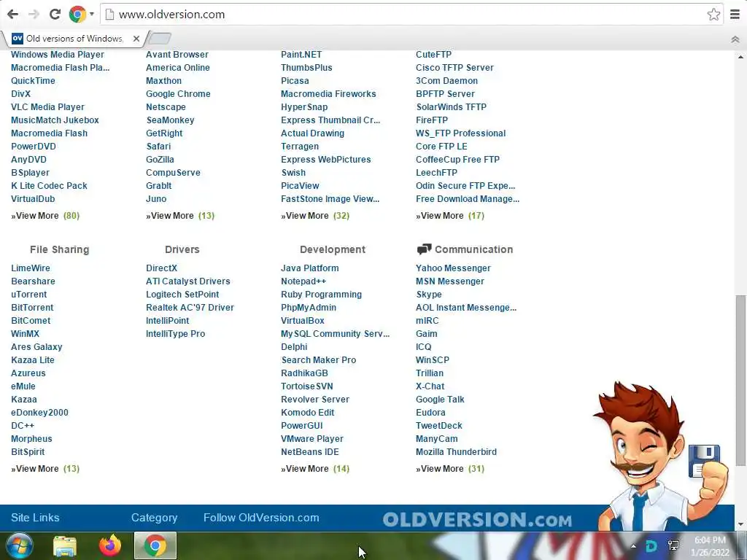The height and width of the screenshot is (560, 747).
Task: Open the ATI Catalyst Drivers link
Action: [x=187, y=281]
